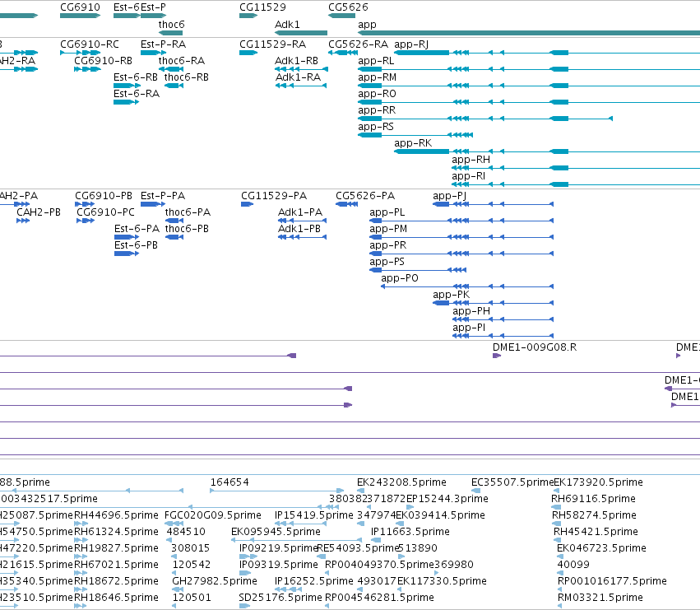Click the EK095945.5prime EST label
The height and width of the screenshot is (610, 700).
click(x=276, y=532)
